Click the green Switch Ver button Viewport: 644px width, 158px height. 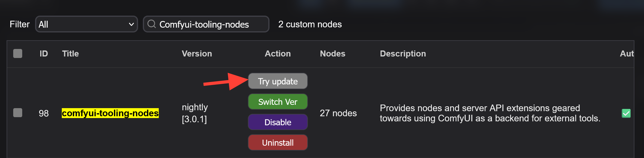coord(278,102)
